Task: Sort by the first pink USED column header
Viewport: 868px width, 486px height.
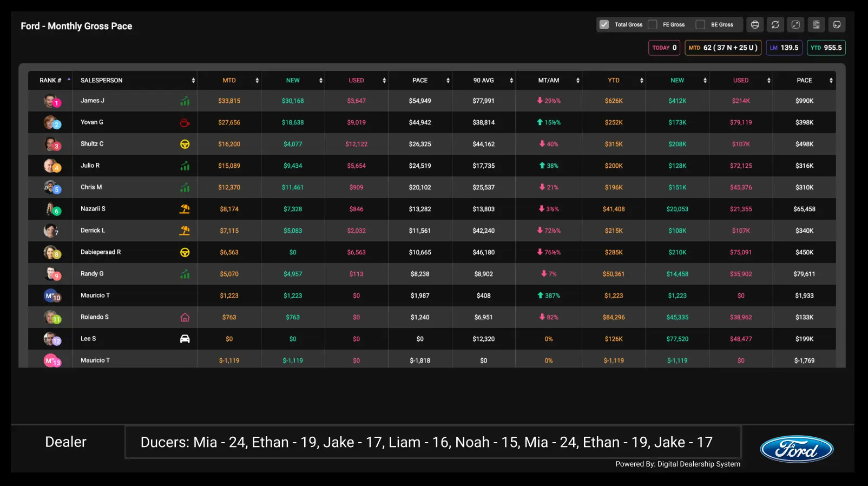Action: 357,80
